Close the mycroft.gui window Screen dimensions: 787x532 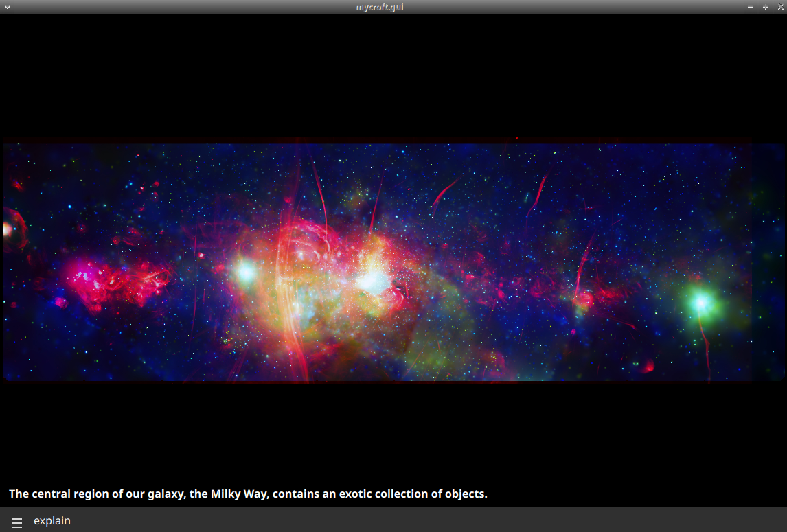tap(780, 7)
